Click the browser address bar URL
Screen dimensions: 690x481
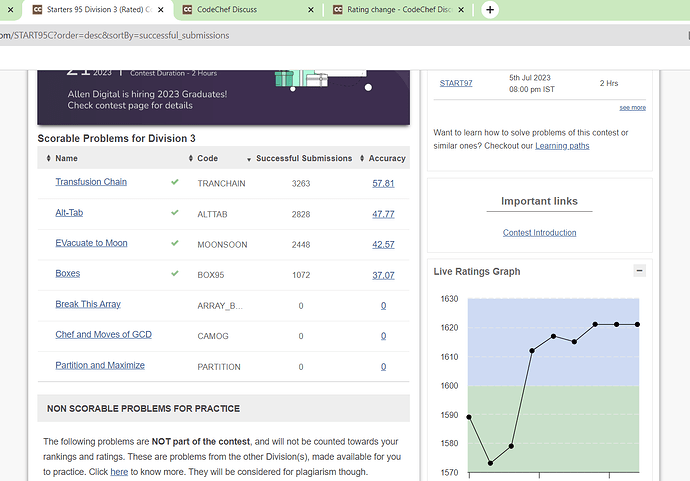(115, 35)
